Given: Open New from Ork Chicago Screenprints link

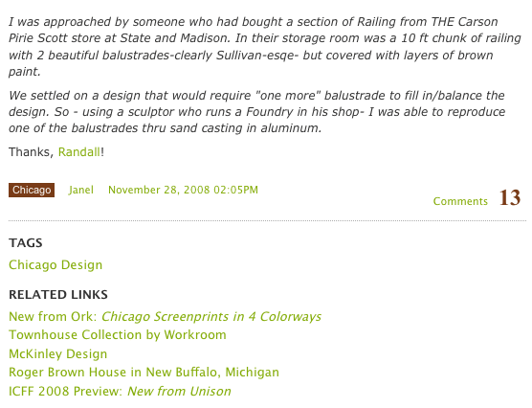Looking at the screenshot, I should click(165, 317).
